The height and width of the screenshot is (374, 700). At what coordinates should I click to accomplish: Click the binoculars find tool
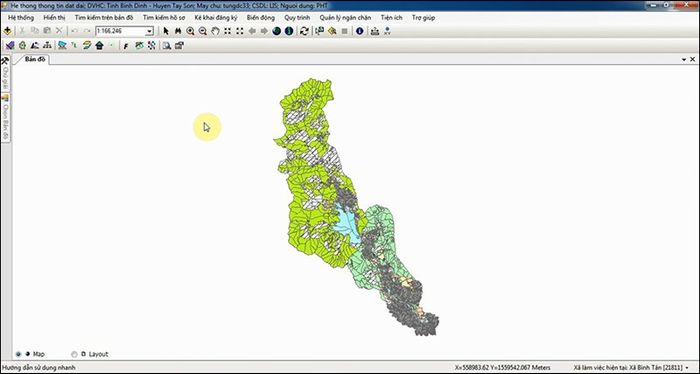pyautogui.click(x=178, y=31)
